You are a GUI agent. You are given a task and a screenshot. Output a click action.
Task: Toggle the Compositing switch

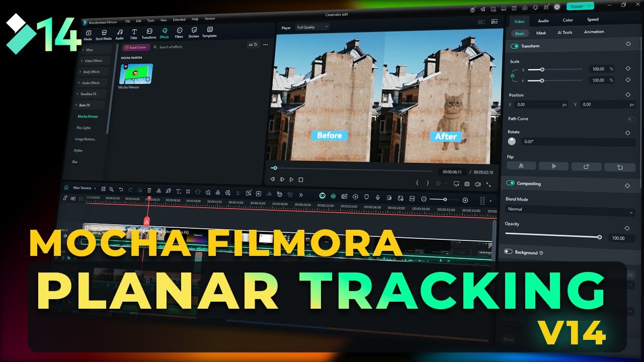pos(511,183)
